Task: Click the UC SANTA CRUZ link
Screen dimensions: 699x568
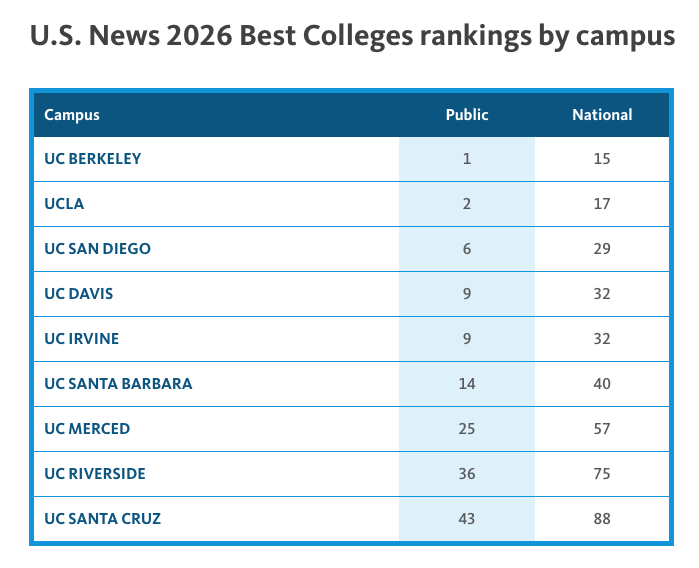Action: click(103, 518)
